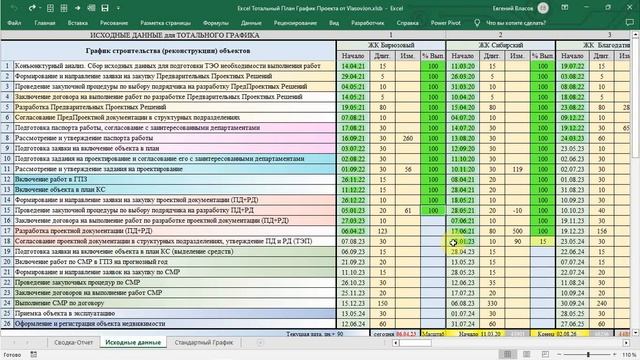Click the lightbulb Tell Me icon
This screenshot has width=640, height=360.
click(477, 23)
